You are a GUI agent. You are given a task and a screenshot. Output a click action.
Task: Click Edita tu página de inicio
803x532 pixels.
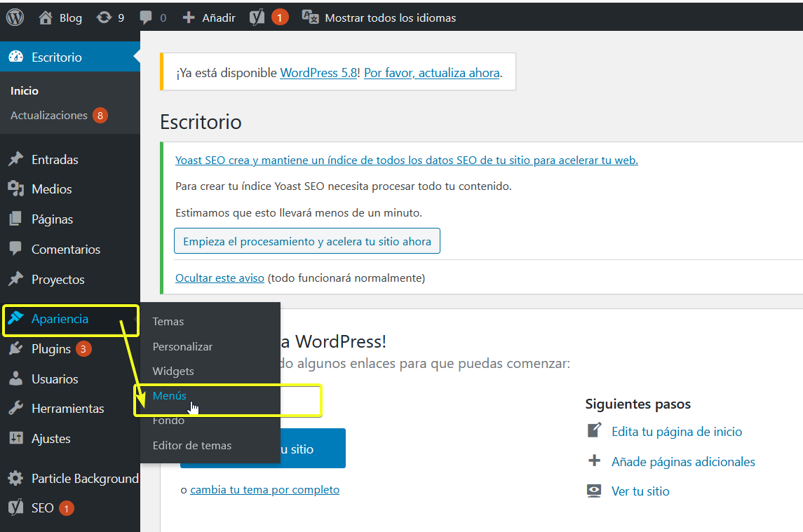click(x=677, y=432)
